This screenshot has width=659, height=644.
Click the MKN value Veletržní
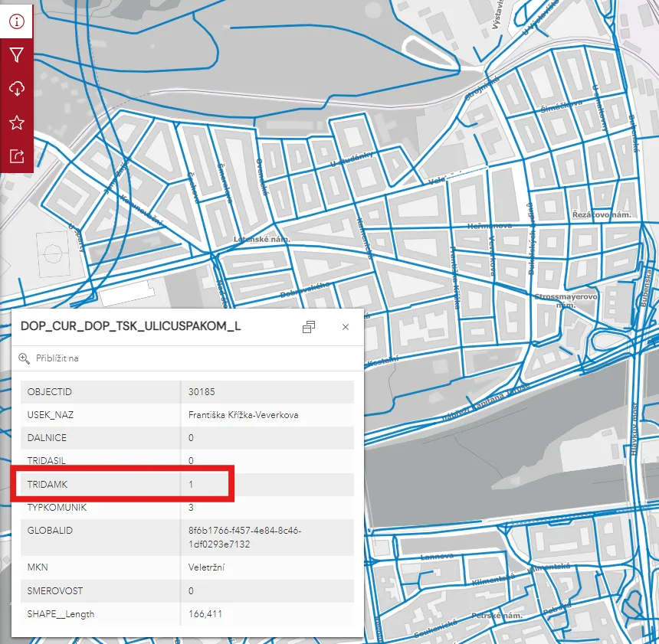[206, 567]
